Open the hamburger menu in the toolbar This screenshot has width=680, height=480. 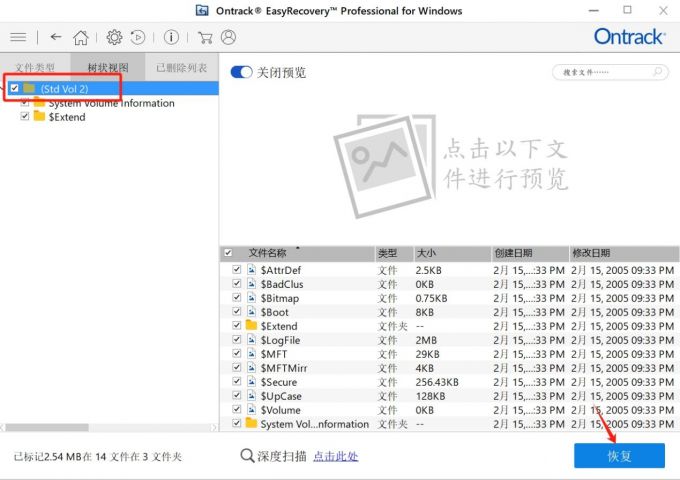tap(18, 37)
